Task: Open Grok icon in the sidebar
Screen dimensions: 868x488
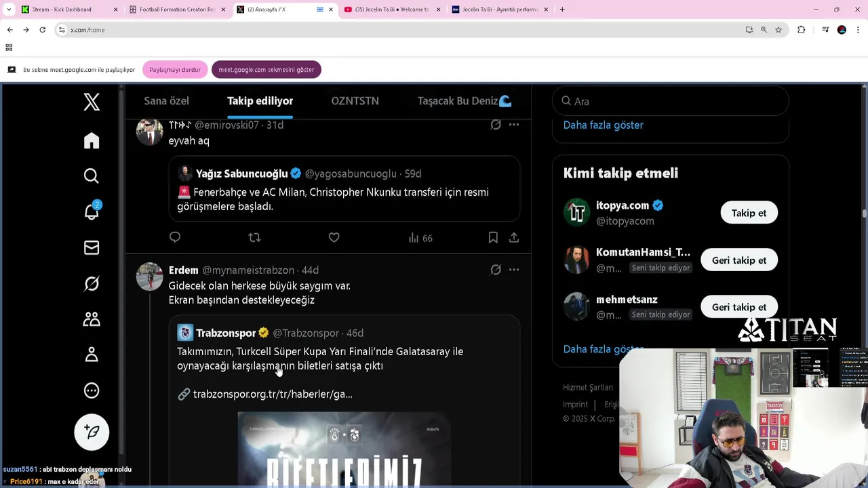Action: point(92,283)
